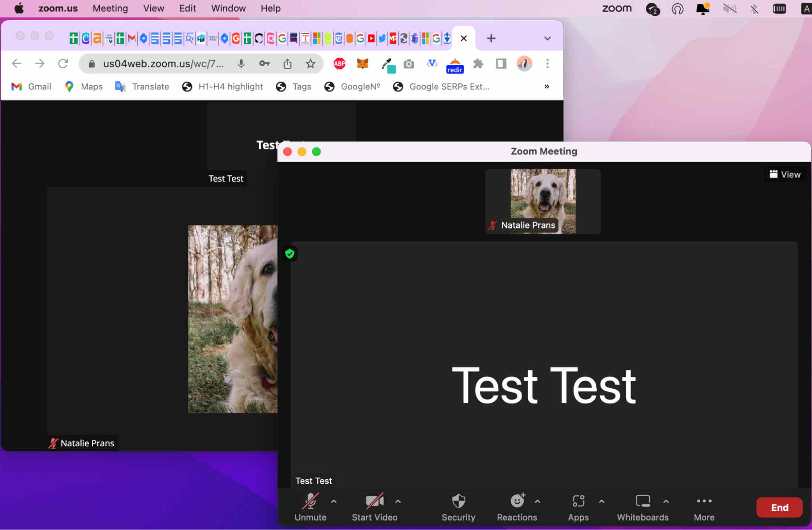The image size is (812, 530).
Task: Expand the Start Video options chevron
Action: coord(398,501)
